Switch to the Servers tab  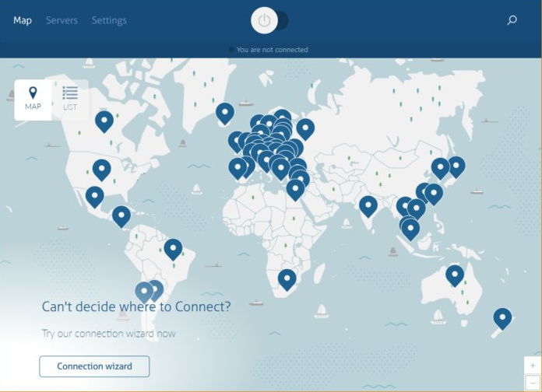(62, 20)
